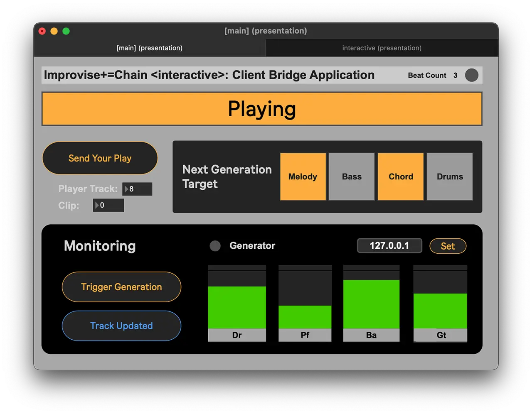Image resolution: width=532 pixels, height=414 pixels.
Task: Click the Ba level meter
Action: click(x=371, y=299)
